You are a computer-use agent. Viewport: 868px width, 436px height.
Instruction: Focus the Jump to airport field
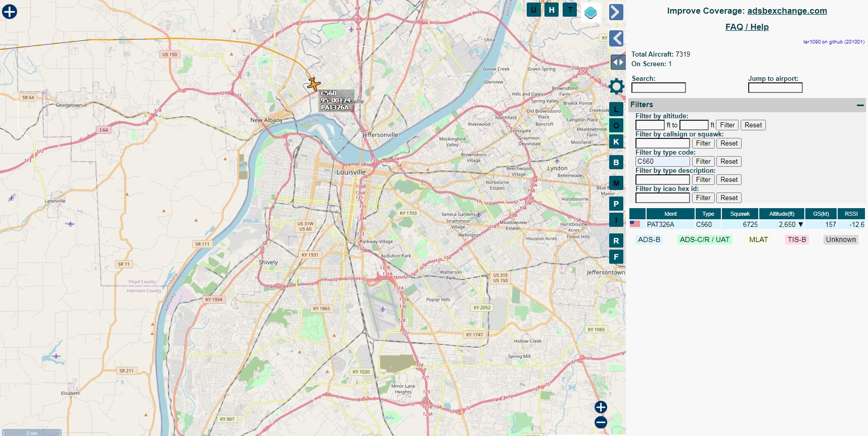click(775, 88)
